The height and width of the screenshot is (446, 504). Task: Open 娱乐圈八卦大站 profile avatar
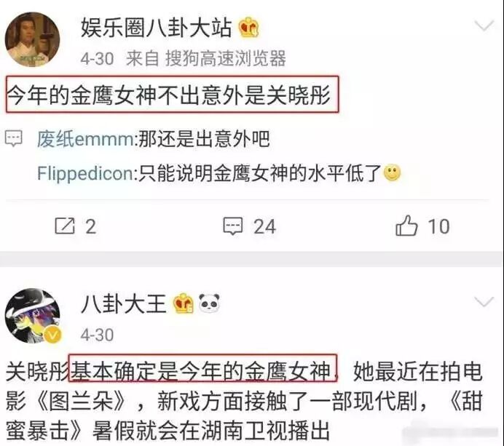point(33,39)
